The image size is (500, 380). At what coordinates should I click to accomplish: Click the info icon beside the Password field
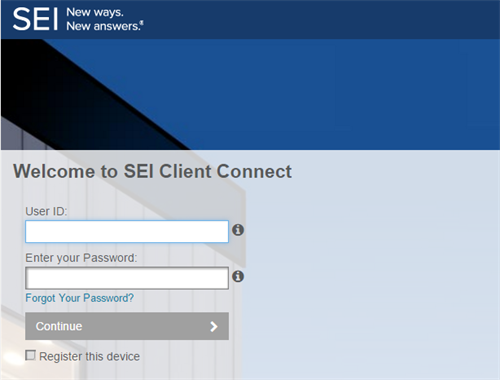[238, 276]
